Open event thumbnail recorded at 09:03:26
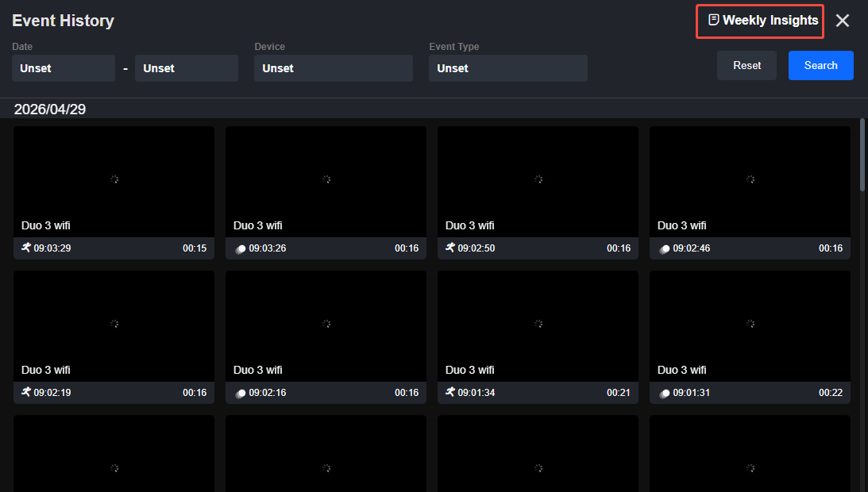The height and width of the screenshot is (492, 868). tap(326, 182)
